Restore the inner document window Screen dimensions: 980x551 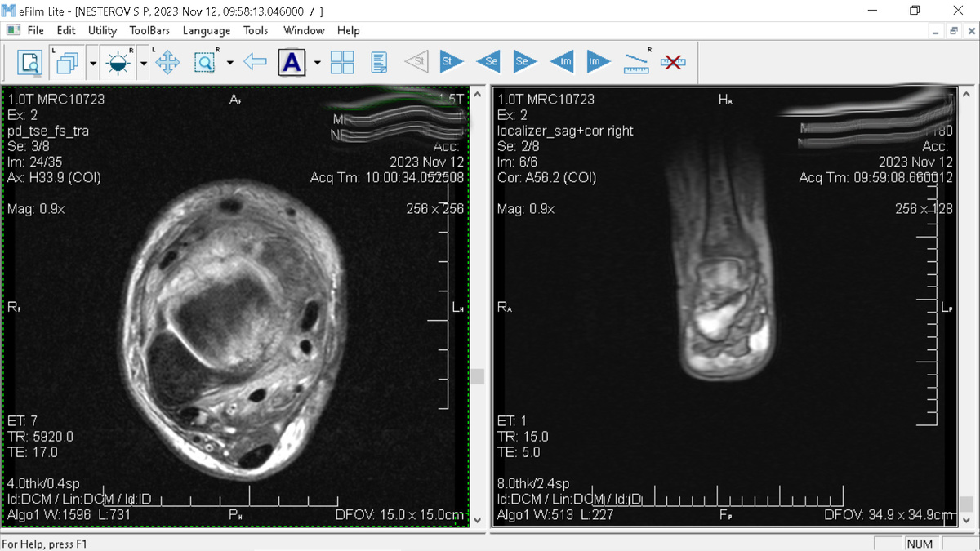pos(953,31)
